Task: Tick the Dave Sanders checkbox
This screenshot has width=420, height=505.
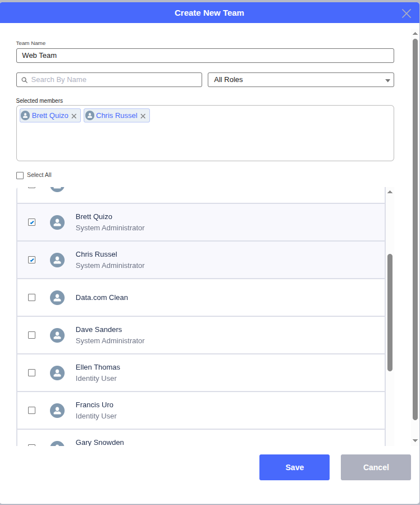Action: click(32, 335)
